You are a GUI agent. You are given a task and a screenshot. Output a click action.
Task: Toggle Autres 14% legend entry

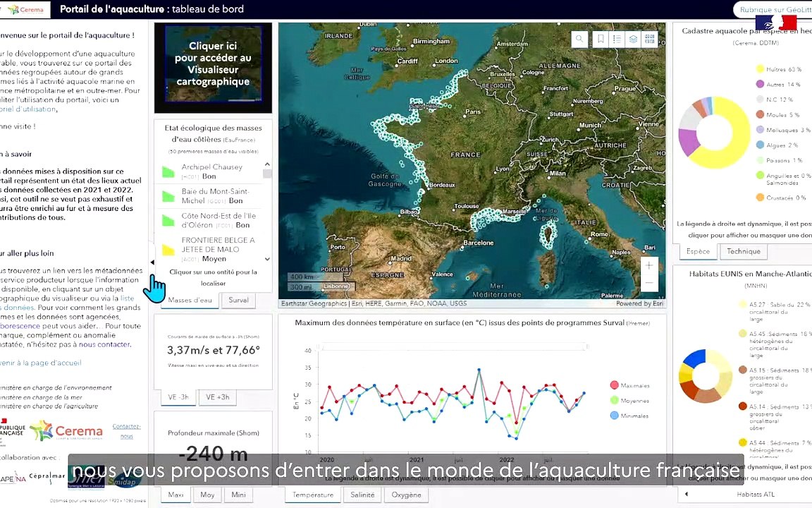pyautogui.click(x=778, y=84)
